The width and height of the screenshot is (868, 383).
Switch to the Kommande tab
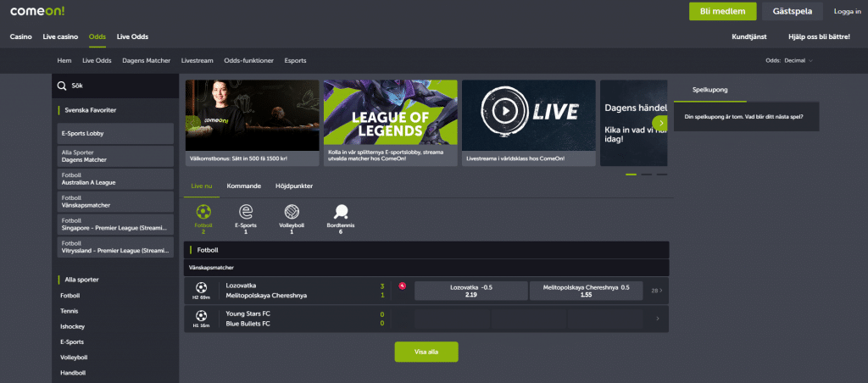(x=243, y=186)
